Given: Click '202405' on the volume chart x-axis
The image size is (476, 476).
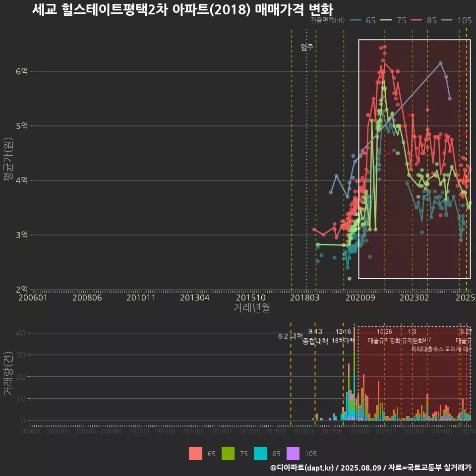Looking at the screenshot, I should 442,431.
